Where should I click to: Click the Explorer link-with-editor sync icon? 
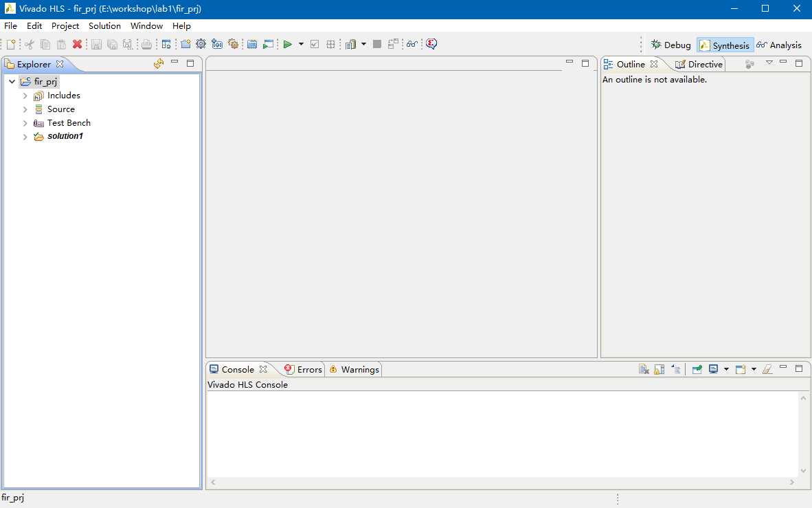point(159,64)
